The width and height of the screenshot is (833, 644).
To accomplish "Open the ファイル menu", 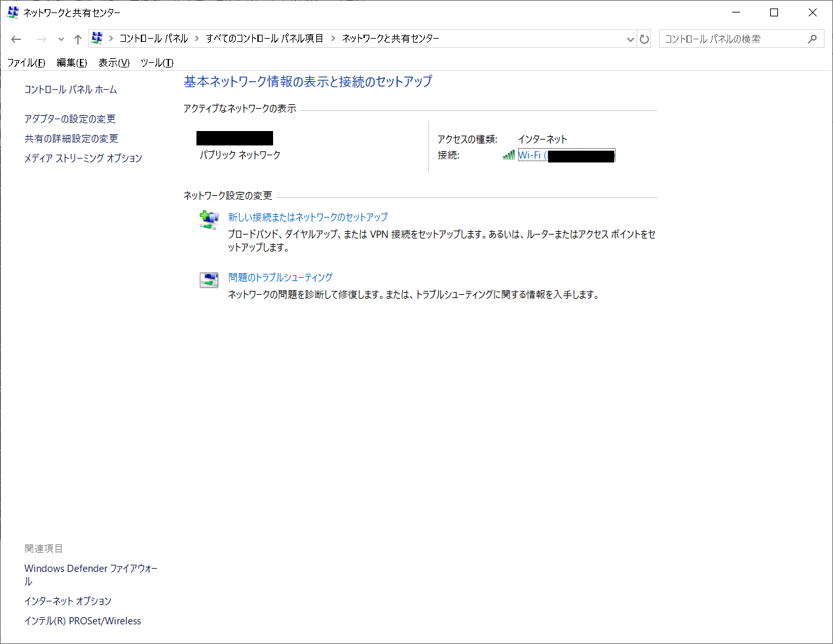I will (26, 62).
